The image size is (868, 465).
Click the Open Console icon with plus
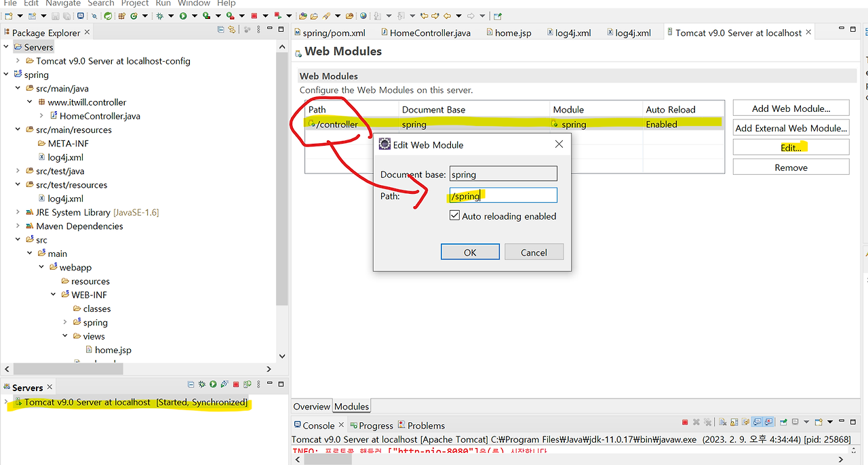[x=818, y=422]
